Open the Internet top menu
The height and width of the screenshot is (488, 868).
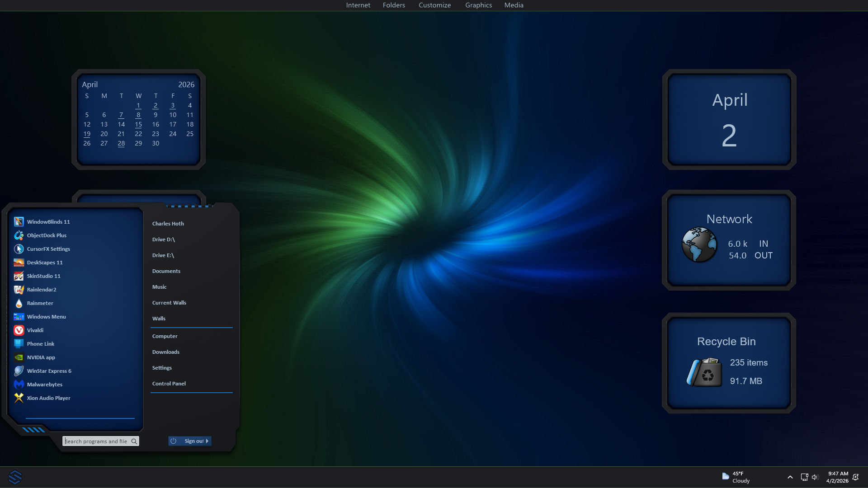358,5
